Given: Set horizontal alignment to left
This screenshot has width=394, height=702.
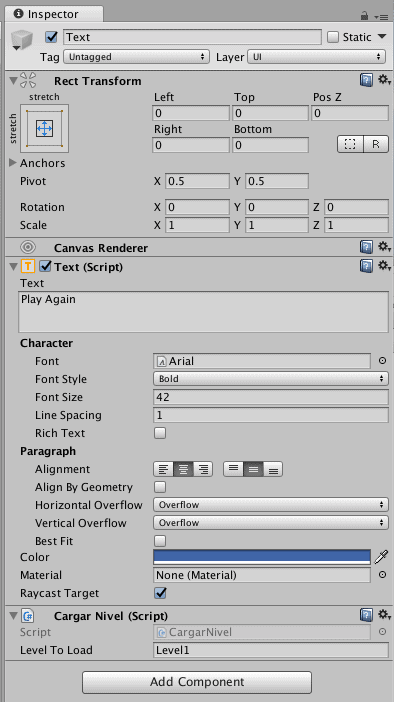Looking at the screenshot, I should [x=163, y=469].
